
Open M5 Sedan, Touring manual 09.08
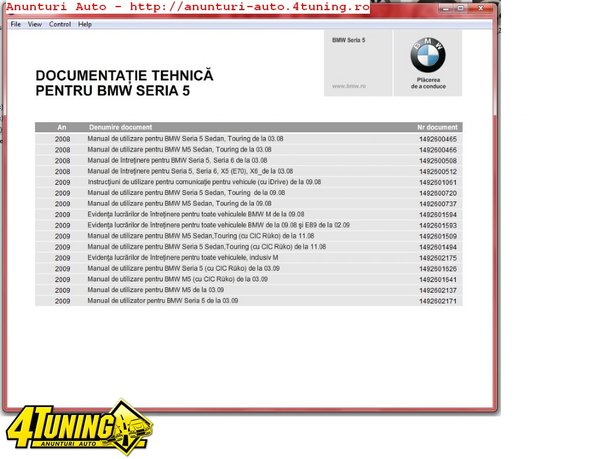tap(179, 203)
